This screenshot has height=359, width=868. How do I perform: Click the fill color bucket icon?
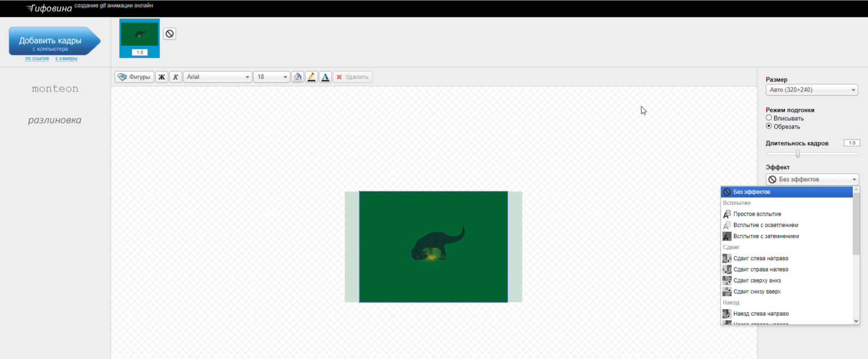(298, 77)
